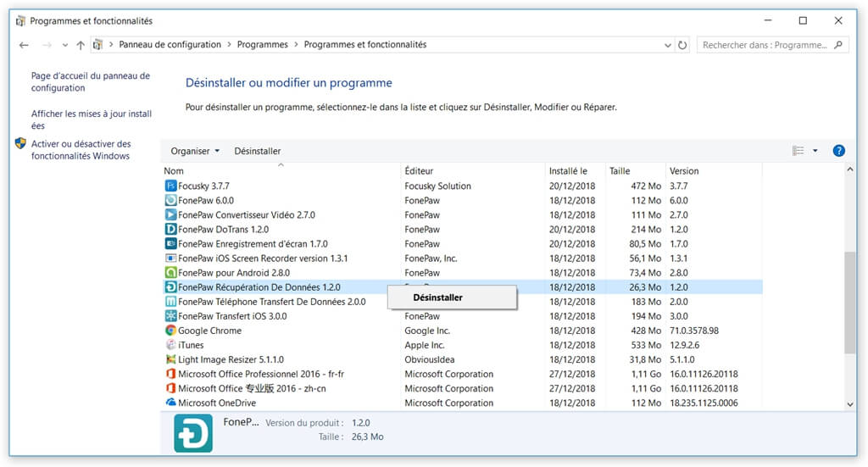Select Light Image Resizer 5.1.1.0

231,359
